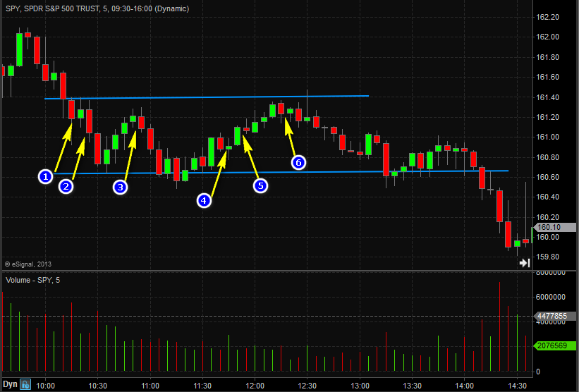
Task: Select the upper blue resistance trend line
Action: click(207, 97)
